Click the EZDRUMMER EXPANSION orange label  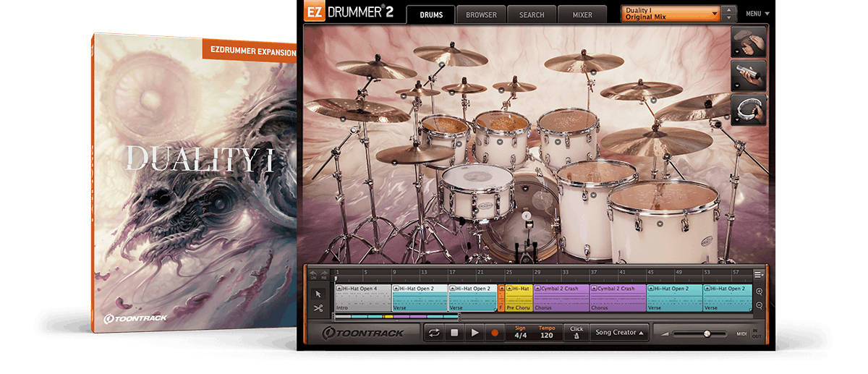(x=250, y=52)
